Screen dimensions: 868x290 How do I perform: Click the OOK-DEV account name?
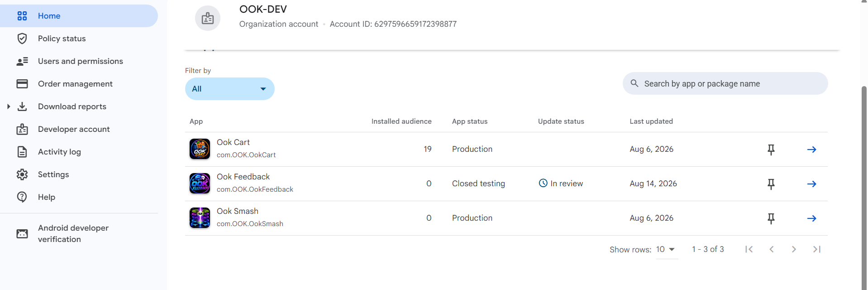point(263,9)
